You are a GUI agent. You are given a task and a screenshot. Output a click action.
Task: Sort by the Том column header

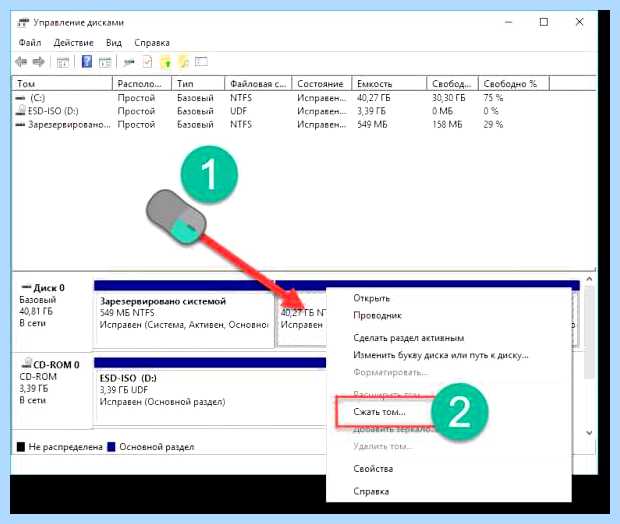[63, 84]
